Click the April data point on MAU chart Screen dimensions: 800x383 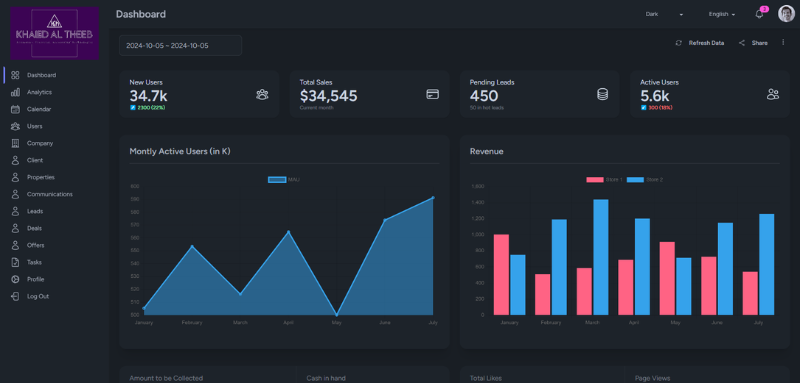point(288,232)
